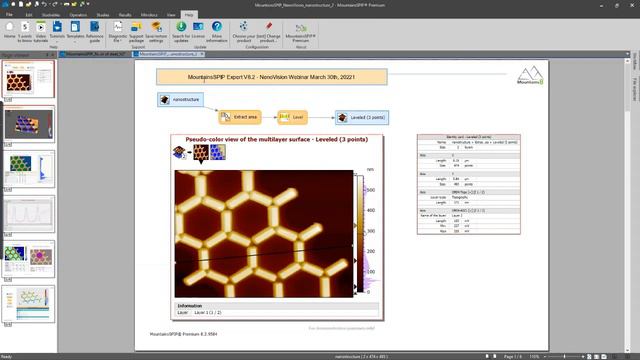Open the Templates dropdown in the ribbon
640x360 pixels.
[x=75, y=32]
